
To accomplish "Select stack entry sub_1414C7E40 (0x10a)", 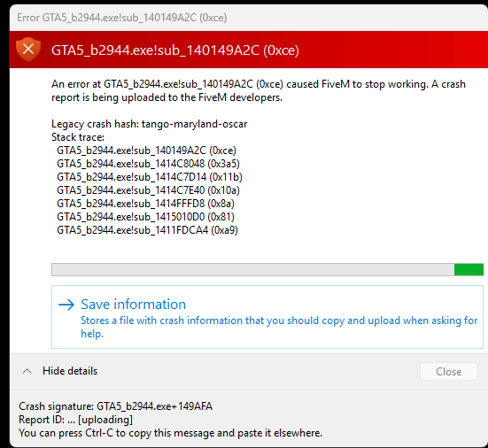I will 148,190.
